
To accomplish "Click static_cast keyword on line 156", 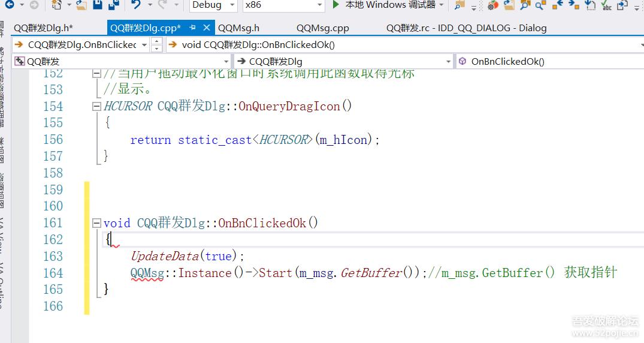I will pos(215,140).
